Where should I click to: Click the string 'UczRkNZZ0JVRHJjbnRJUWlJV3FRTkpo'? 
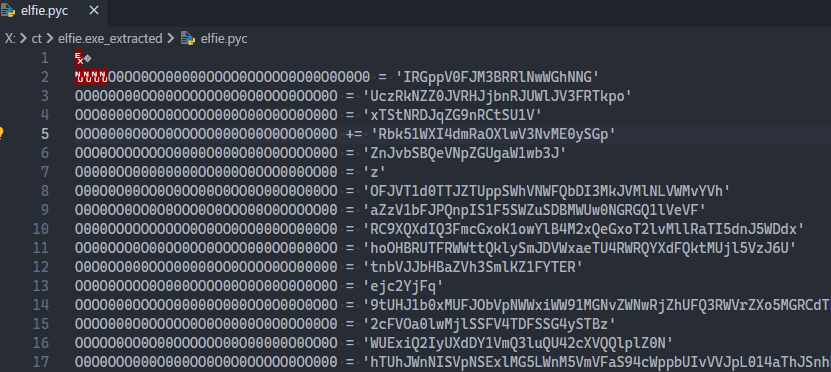pos(498,96)
